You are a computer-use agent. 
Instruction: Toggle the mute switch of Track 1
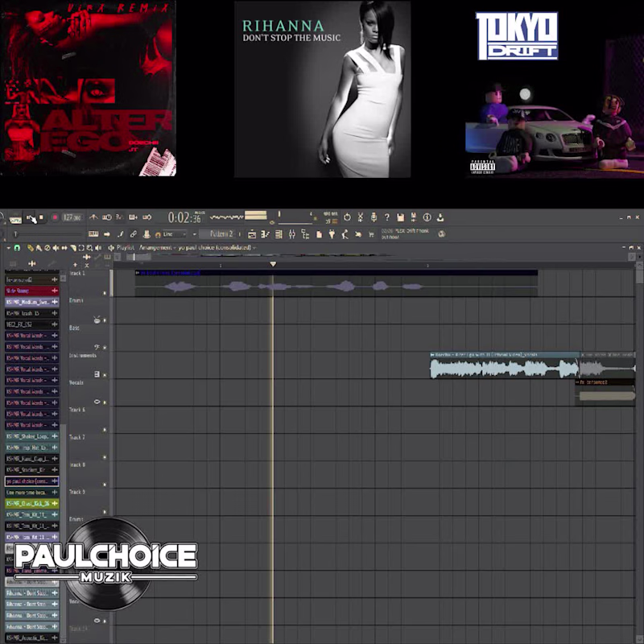[x=105, y=293]
